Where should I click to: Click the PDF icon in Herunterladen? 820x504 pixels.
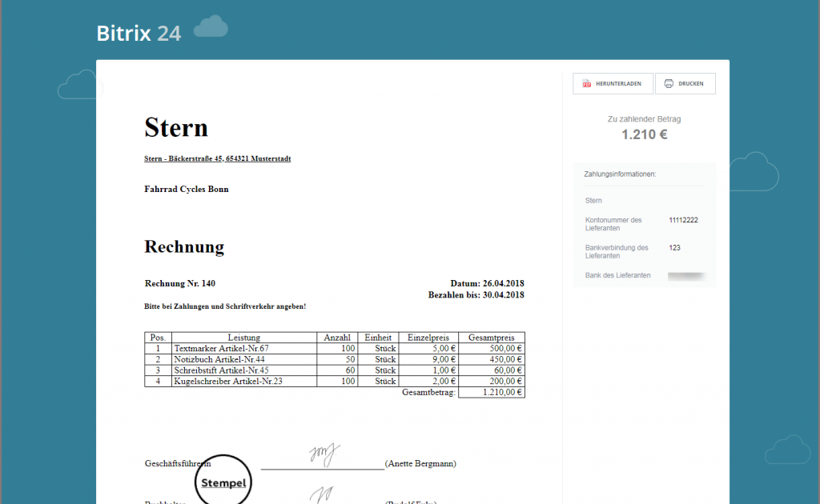(x=587, y=83)
